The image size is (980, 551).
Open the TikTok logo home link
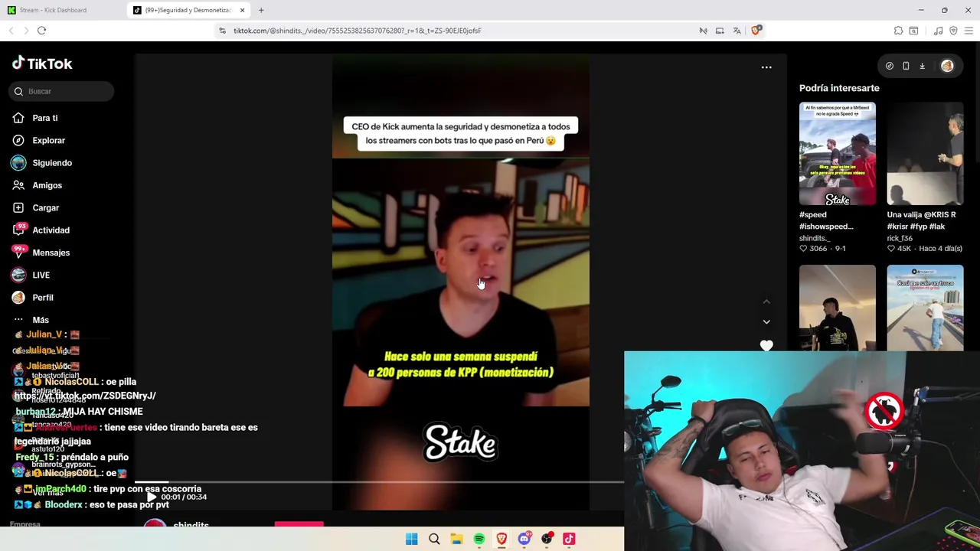coord(42,64)
